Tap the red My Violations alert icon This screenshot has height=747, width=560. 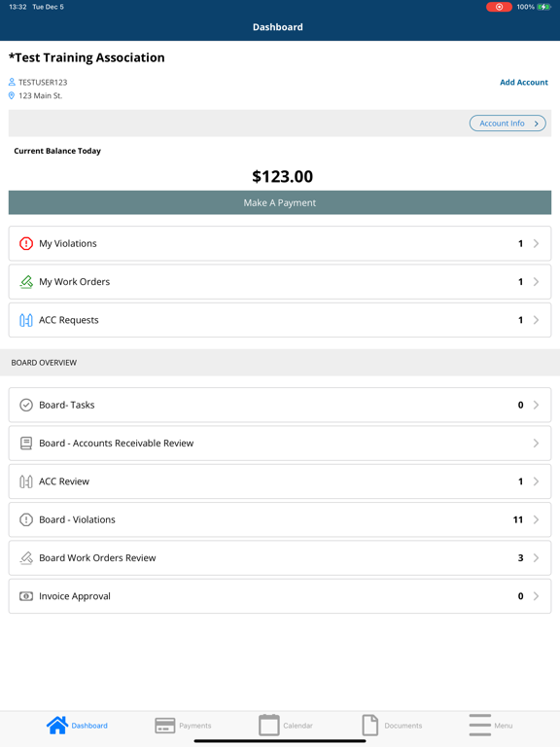click(x=25, y=243)
